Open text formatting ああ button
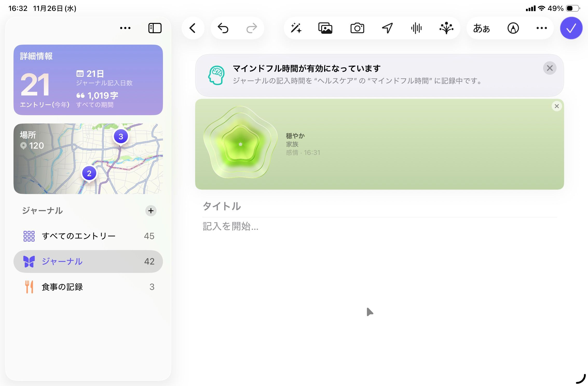Screen dimensions: 588x386 pos(482,28)
